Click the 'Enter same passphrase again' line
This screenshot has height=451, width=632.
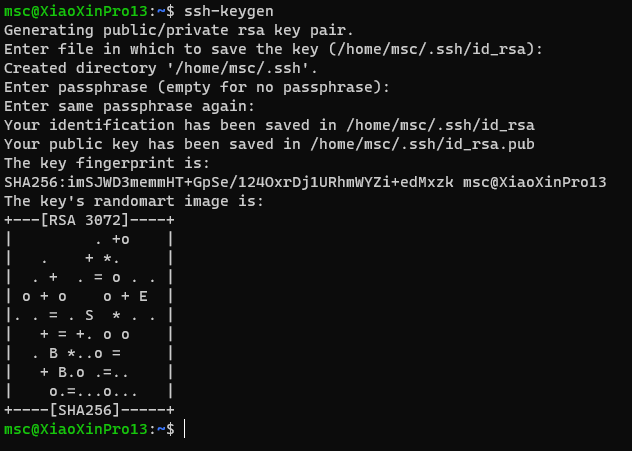click(x=129, y=106)
